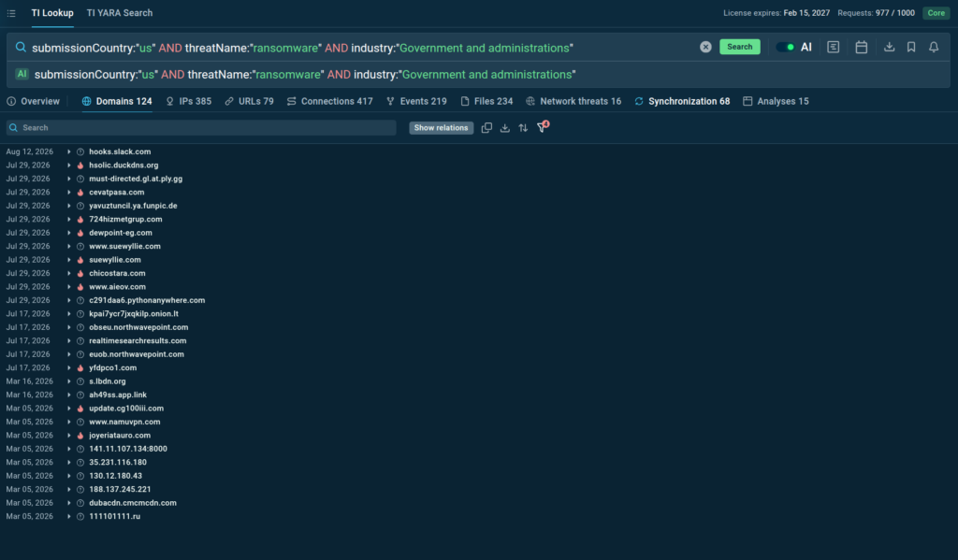The height and width of the screenshot is (560, 958).
Task: Click the flame icon beside 724hizmetgrup.com
Action: 80,220
